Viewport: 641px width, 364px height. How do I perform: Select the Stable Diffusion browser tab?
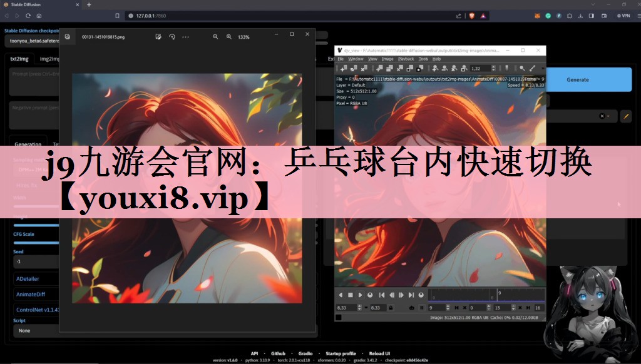pos(41,4)
